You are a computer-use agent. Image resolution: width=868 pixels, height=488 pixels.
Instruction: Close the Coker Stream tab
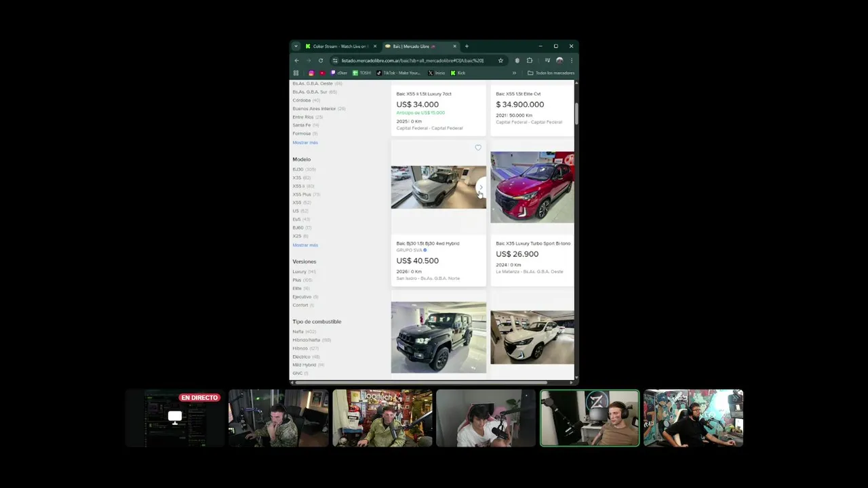point(374,46)
